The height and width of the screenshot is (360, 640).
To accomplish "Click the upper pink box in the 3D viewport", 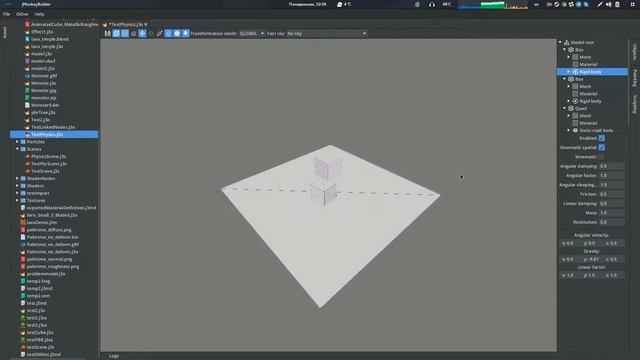I will [x=327, y=167].
